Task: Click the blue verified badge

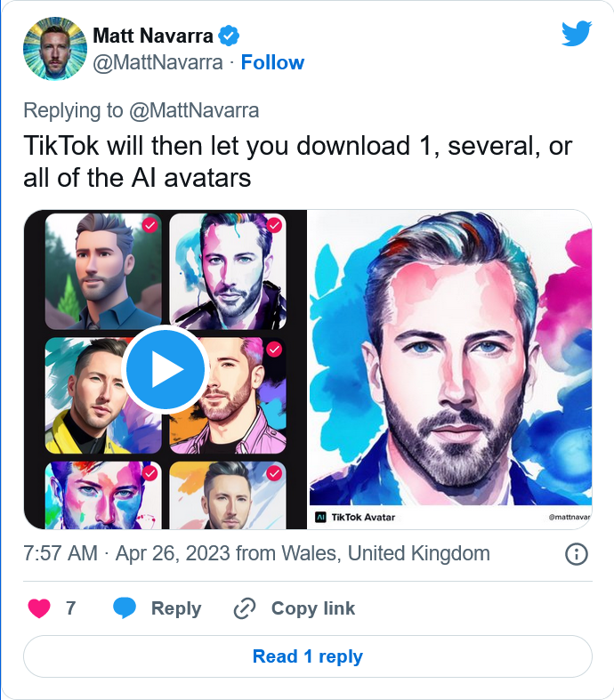Action: [229, 36]
